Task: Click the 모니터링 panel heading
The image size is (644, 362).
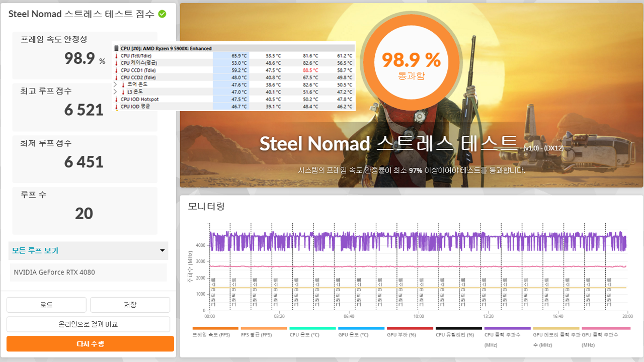Action: 206,206
